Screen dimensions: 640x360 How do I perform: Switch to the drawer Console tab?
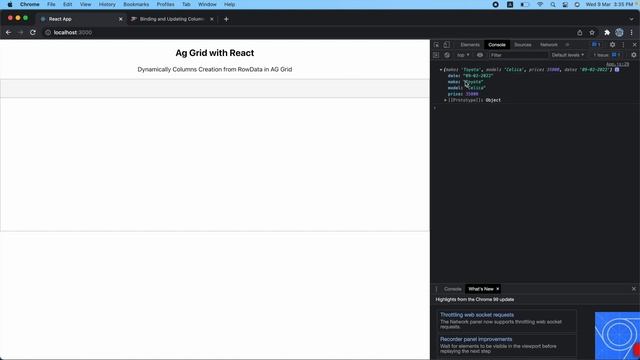point(452,289)
